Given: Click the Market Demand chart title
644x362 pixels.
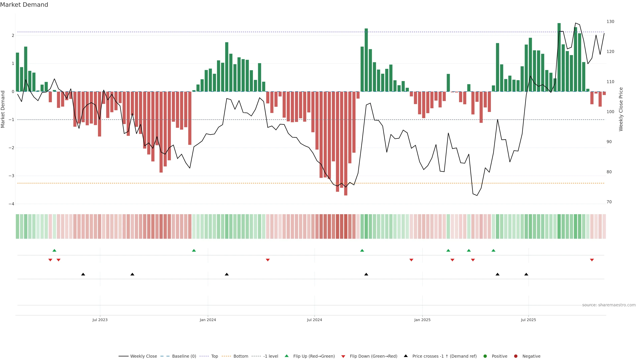Looking at the screenshot, I should coord(24,5).
